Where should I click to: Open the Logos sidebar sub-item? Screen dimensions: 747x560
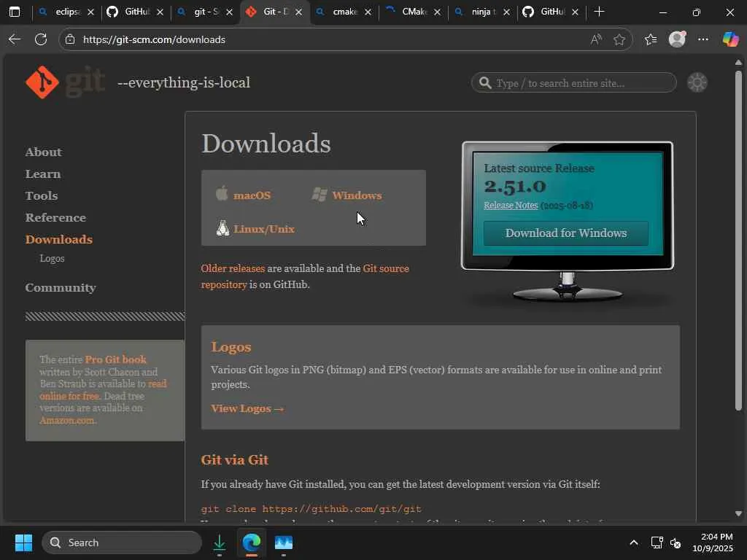tap(52, 259)
